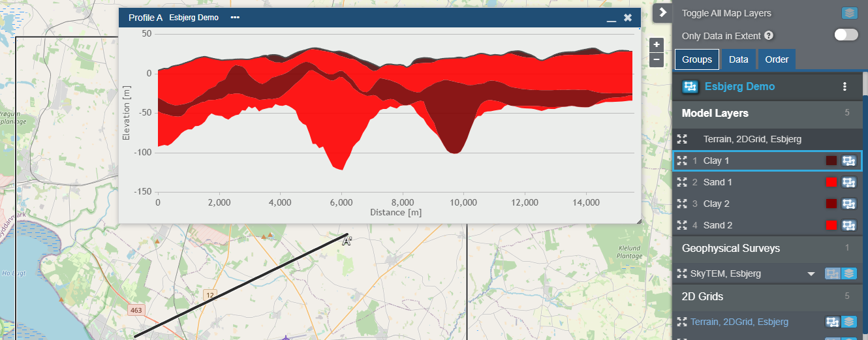Expand SkyTEM, Esbjerg dropdown arrow
868x340 pixels.
811,274
